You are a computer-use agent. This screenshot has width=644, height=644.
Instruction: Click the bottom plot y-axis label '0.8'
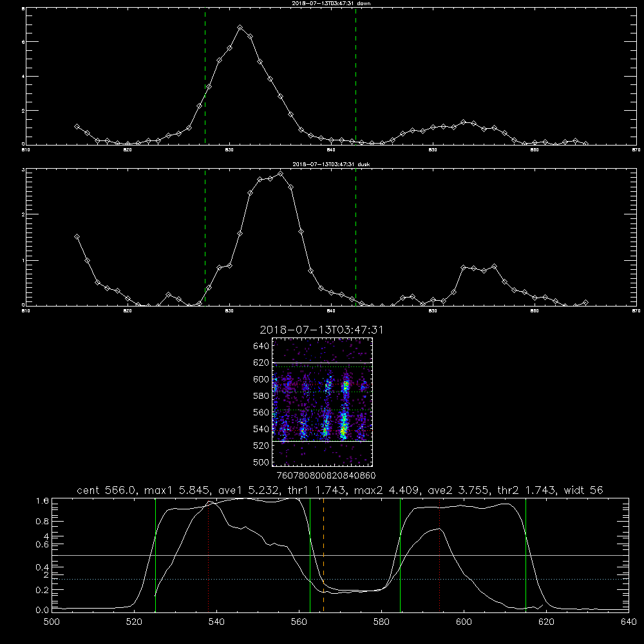point(43,522)
